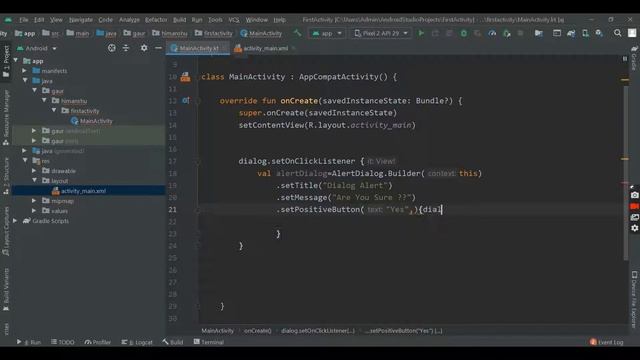Viewport: 640px width, 360px height.
Task: Switch to the MainActivity.kt editor tab
Action: [198, 48]
